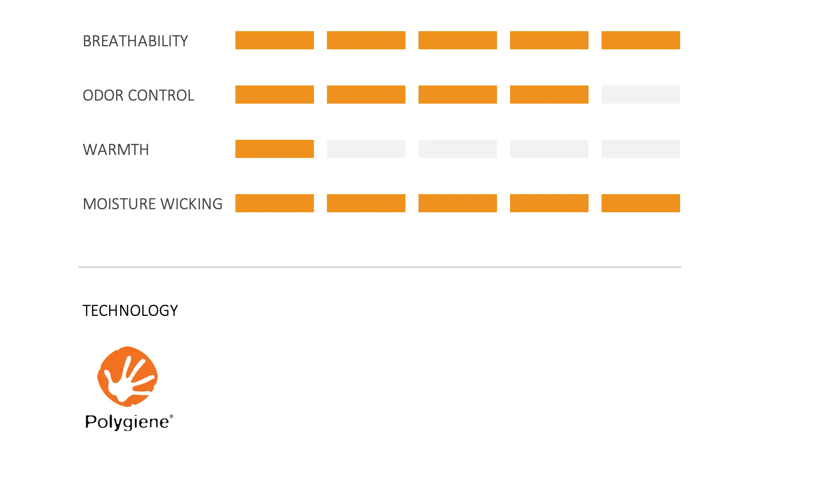Click the ODOR CONTROL label
837x504 pixels.
tap(138, 95)
